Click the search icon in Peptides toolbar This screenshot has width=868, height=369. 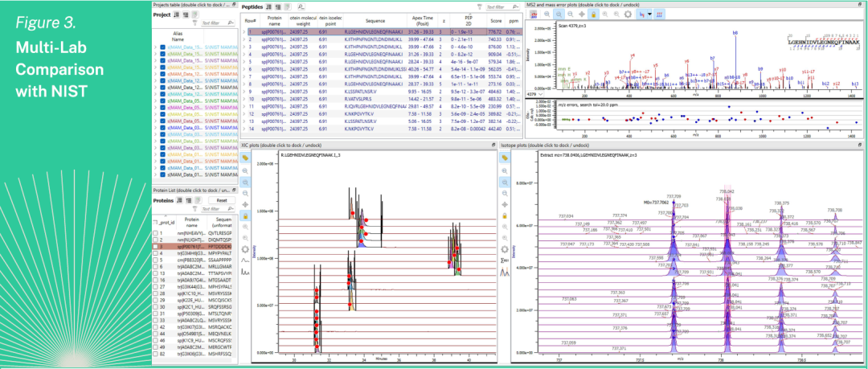pyautogui.click(x=301, y=6)
